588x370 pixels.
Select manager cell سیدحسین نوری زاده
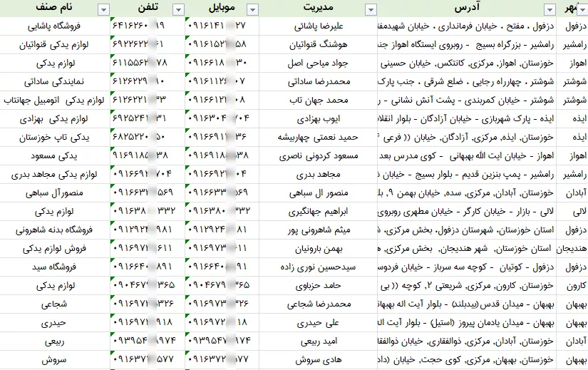[x=319, y=267]
